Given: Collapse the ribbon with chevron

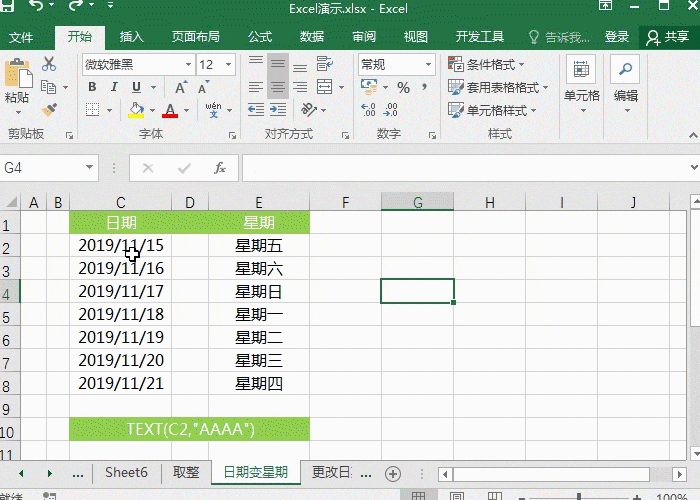Looking at the screenshot, I should [693, 134].
